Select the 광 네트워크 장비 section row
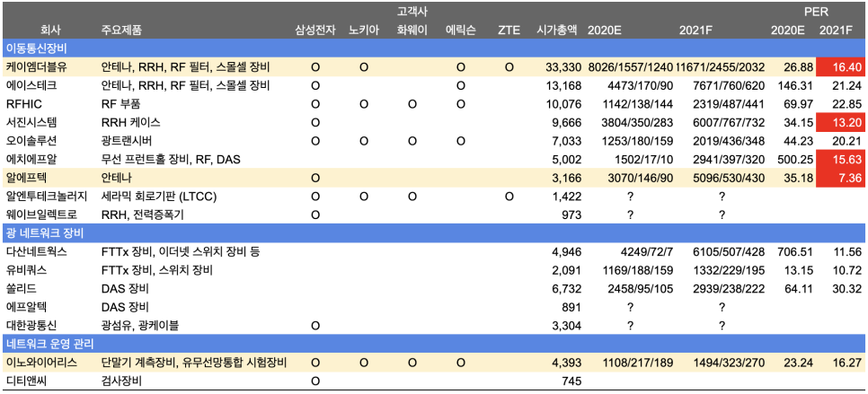Viewport: 868px width, 394px height. coord(434,233)
